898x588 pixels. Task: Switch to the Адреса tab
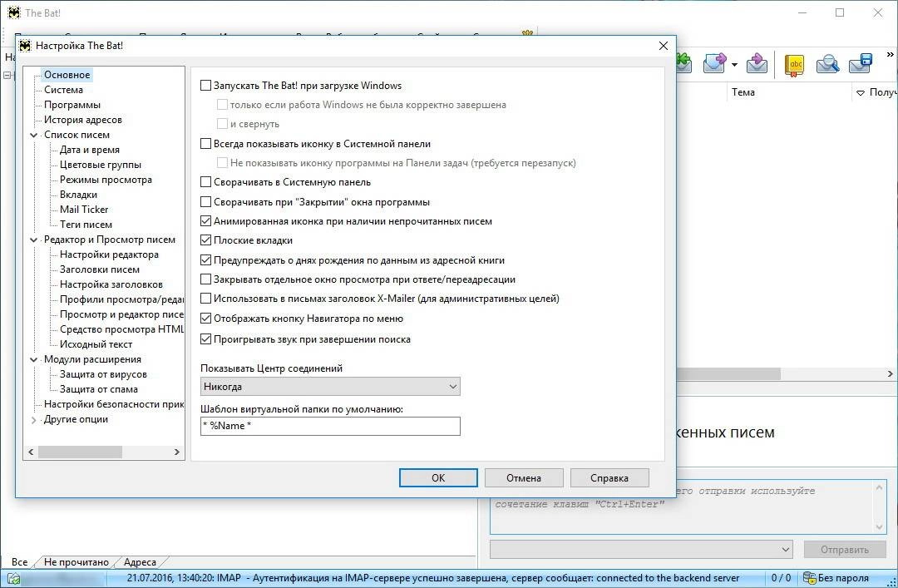click(140, 562)
